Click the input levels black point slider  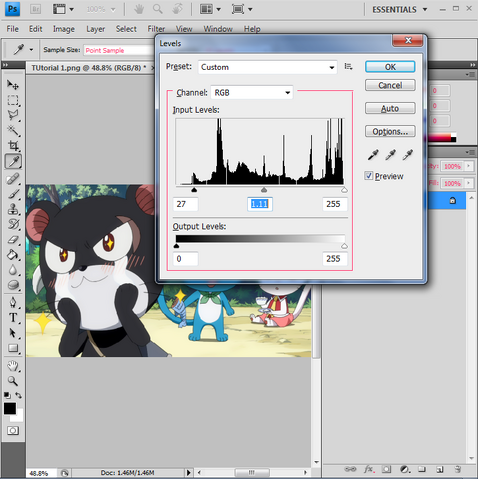coord(194,190)
